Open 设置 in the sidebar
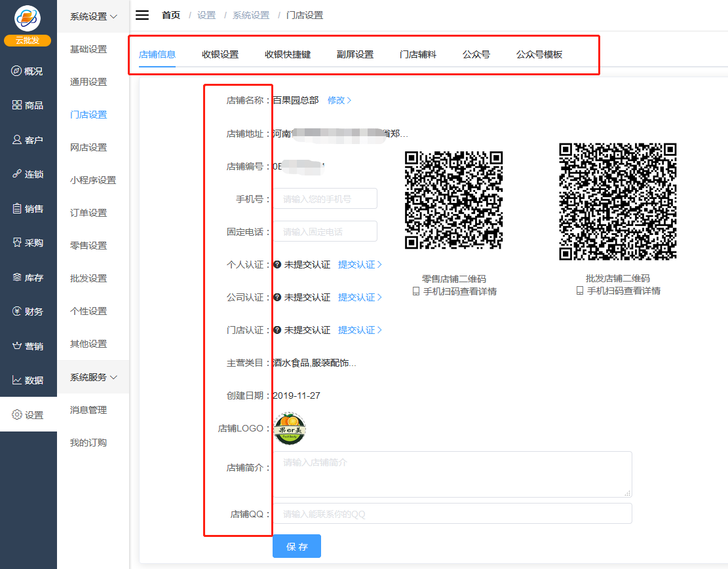This screenshot has height=569, width=728. (x=28, y=414)
